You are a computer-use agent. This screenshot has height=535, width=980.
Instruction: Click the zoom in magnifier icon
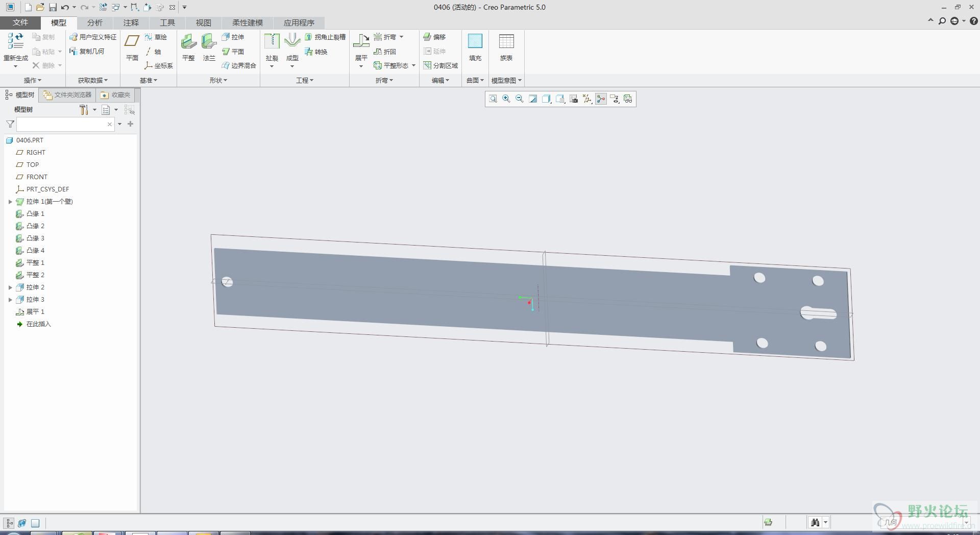(506, 99)
